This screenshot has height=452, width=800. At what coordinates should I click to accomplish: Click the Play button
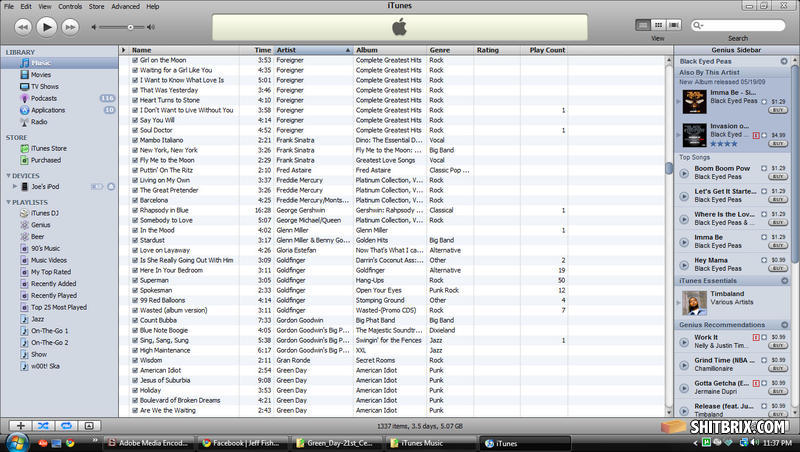pyautogui.click(x=46, y=27)
